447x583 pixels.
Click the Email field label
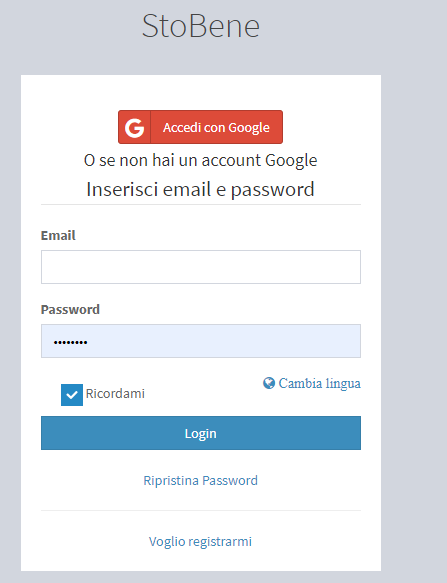point(58,235)
